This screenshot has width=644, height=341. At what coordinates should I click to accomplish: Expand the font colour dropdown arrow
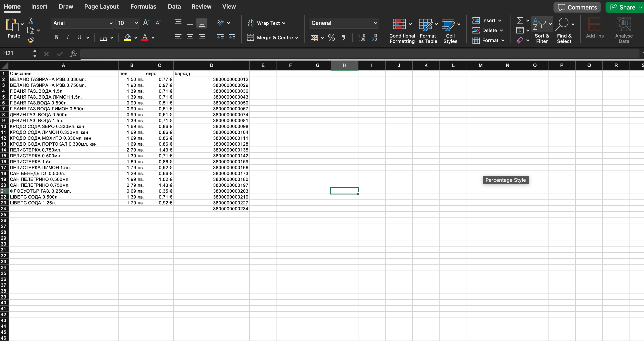[153, 38]
